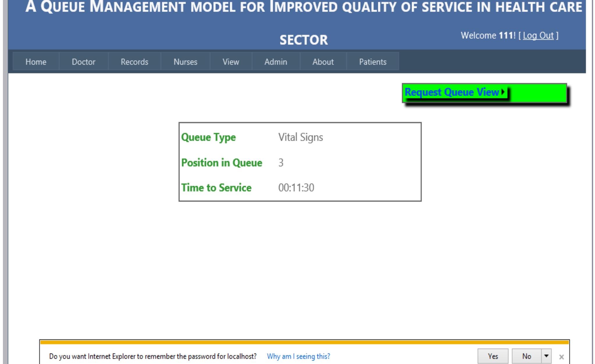The width and height of the screenshot is (595, 364).
Task: Click the Position in Queue label
Action: tap(221, 163)
